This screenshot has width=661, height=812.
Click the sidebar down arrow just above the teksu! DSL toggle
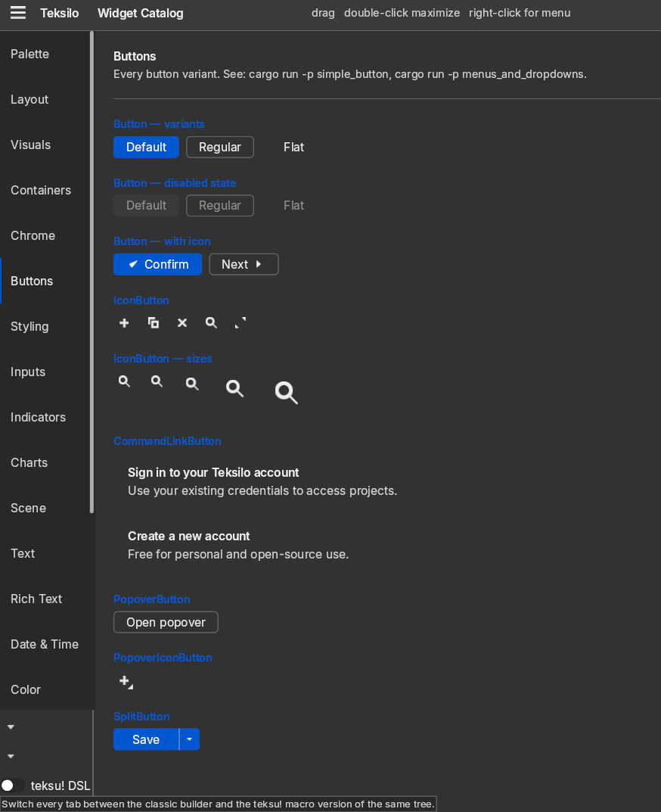pos(11,757)
